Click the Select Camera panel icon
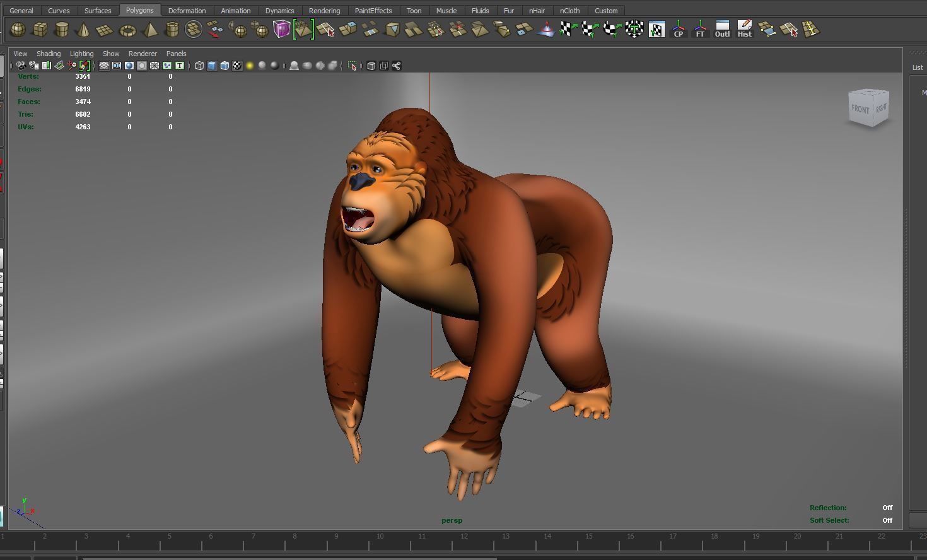The image size is (927, 560). point(21,66)
